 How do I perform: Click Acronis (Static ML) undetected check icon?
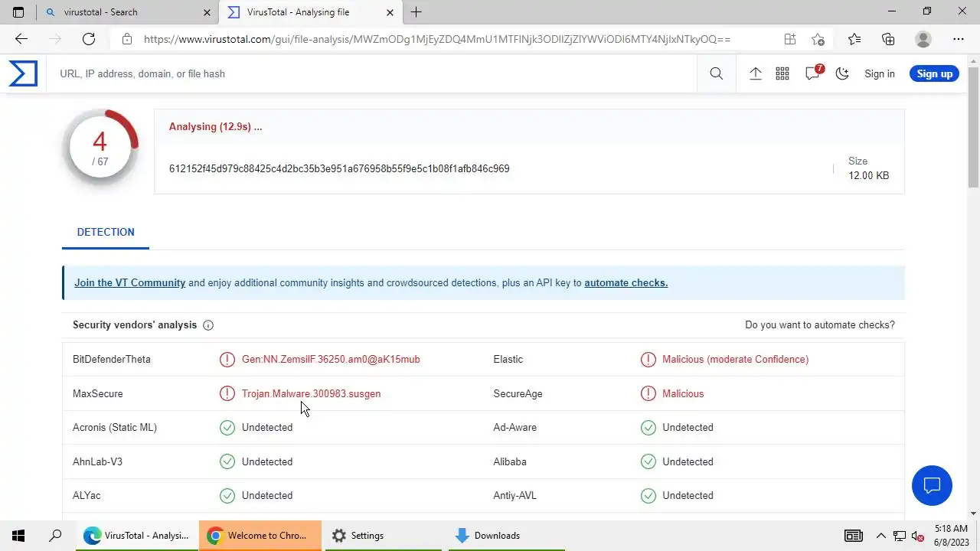pyautogui.click(x=227, y=427)
